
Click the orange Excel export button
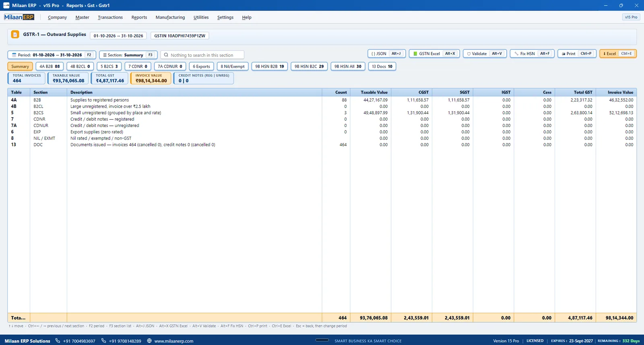pyautogui.click(x=618, y=54)
